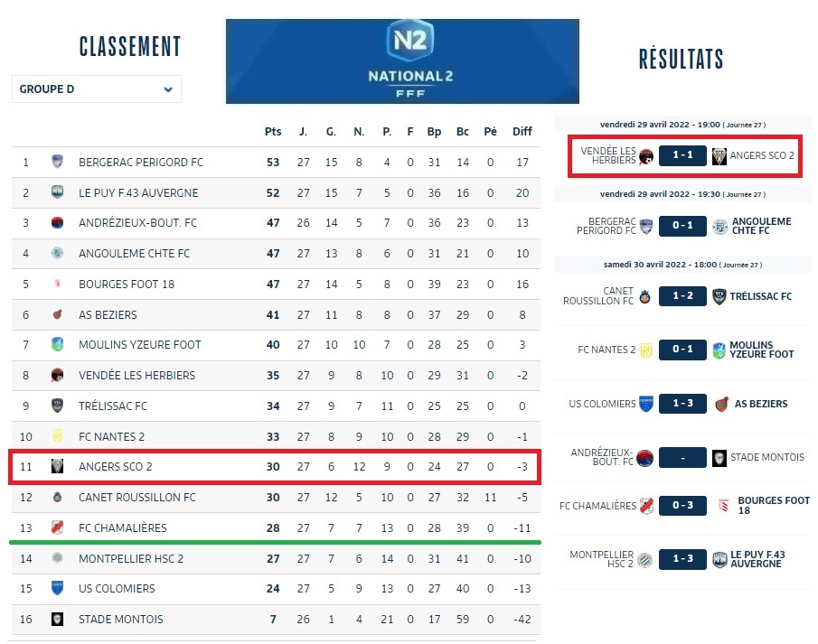The height and width of the screenshot is (644, 818).
Task: Click the CLASSEMENT heading
Action: tap(130, 47)
